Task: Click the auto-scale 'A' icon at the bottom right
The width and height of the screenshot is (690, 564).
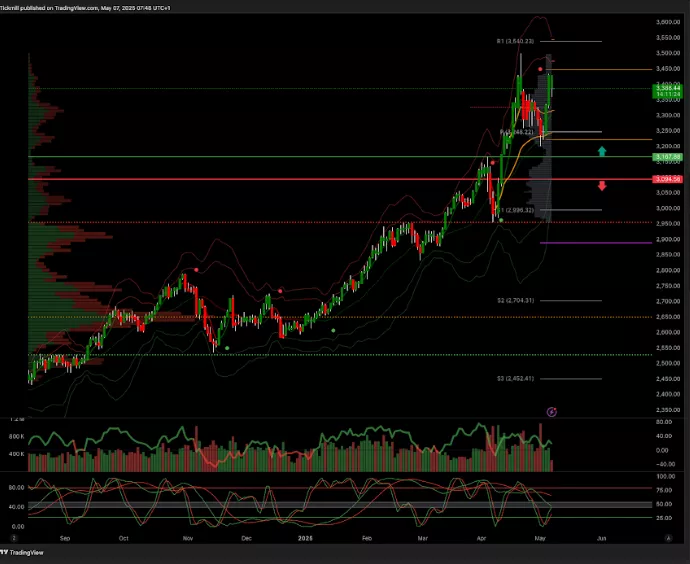Action: tap(667, 537)
